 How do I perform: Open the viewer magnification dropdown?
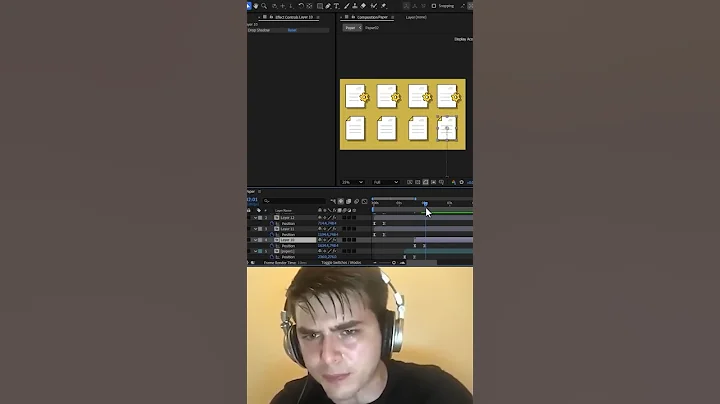coord(352,182)
